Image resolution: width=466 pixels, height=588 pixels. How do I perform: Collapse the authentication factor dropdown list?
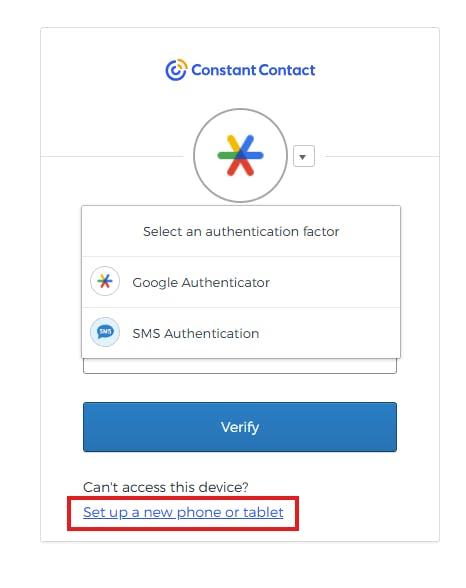tap(304, 156)
